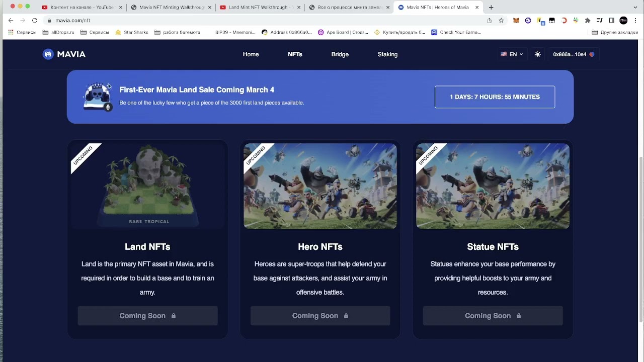The image size is (644, 362).
Task: Switch to Land Mint NFT Walkthrough tab
Action: point(260,7)
